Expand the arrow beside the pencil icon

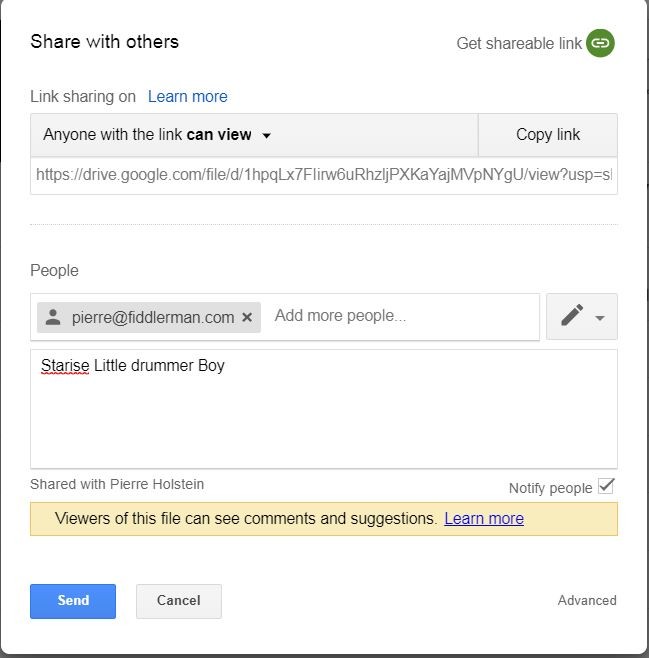pos(600,318)
